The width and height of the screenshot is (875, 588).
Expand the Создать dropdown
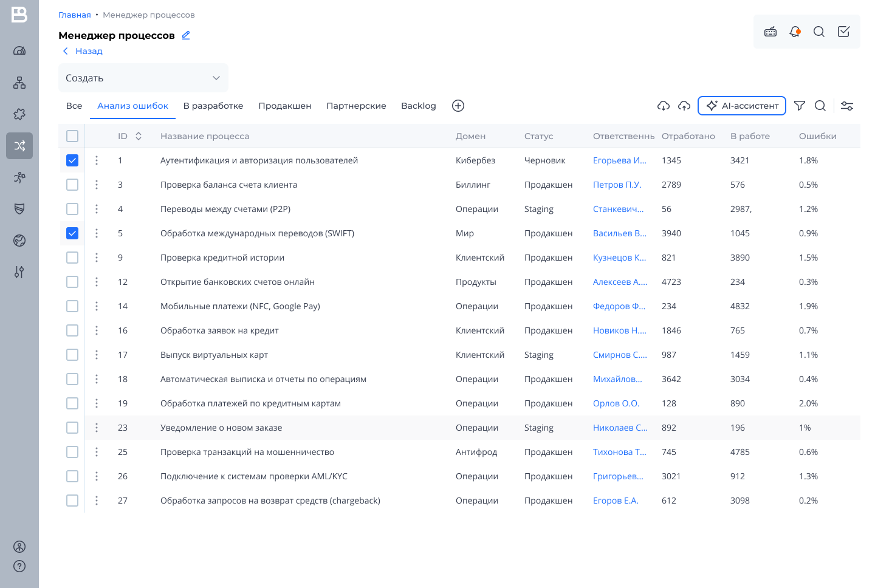(x=143, y=78)
